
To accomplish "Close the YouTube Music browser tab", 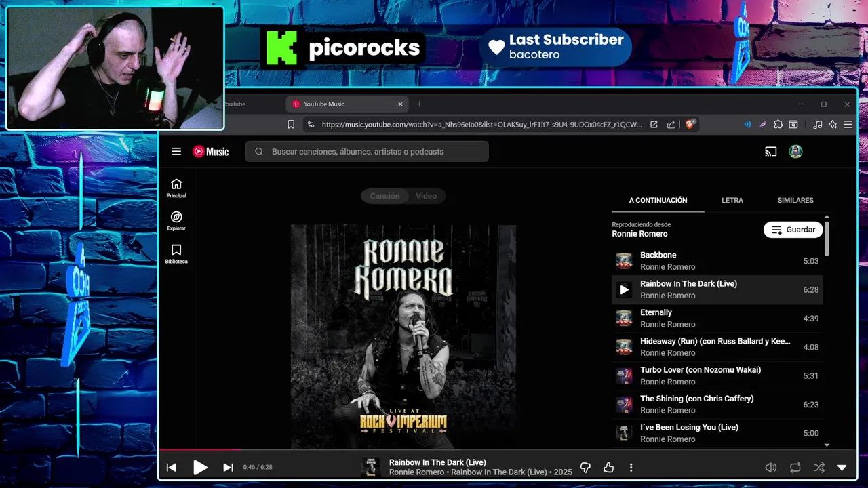I will (x=400, y=104).
